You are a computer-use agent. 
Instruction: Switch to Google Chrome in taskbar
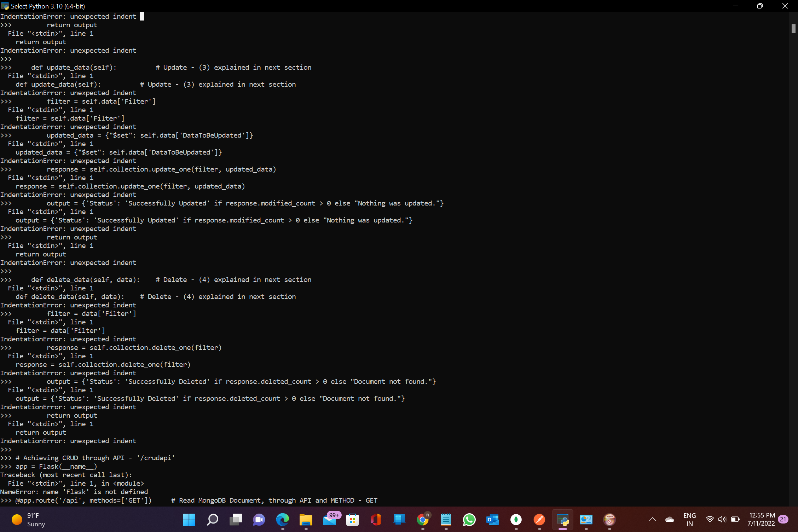pos(422,520)
